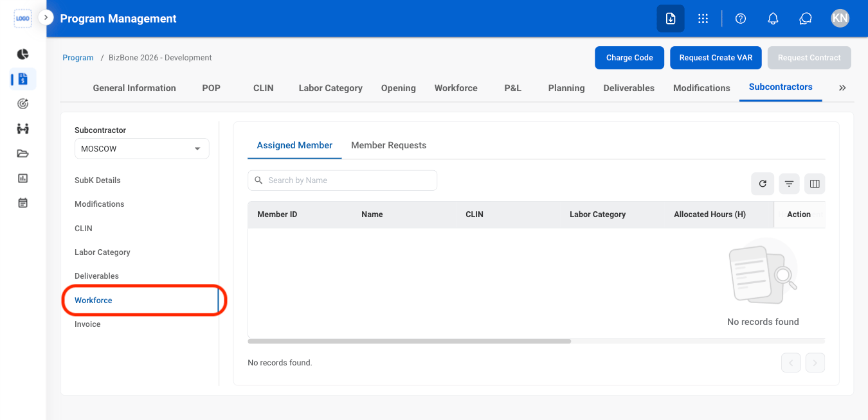Select the Subcontractors tab
This screenshot has height=420, width=868.
pyautogui.click(x=781, y=87)
